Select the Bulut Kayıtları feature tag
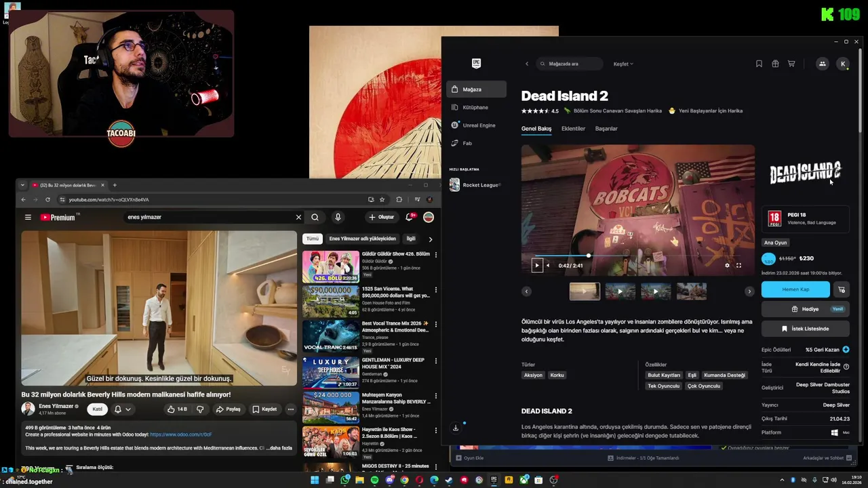The height and width of the screenshot is (488, 868). tap(664, 375)
